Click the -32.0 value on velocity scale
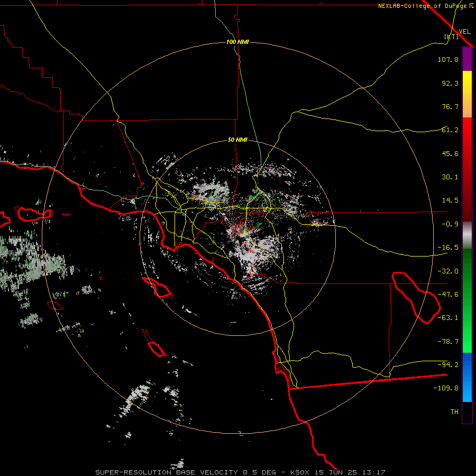The height and width of the screenshot is (476, 476). [x=448, y=271]
